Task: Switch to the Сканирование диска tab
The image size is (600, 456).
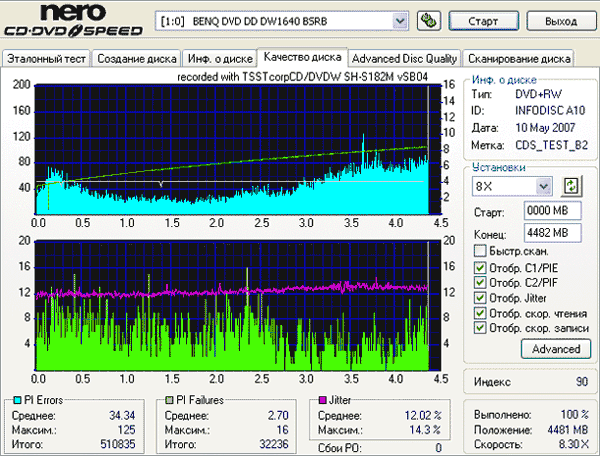Action: pyautogui.click(x=518, y=59)
